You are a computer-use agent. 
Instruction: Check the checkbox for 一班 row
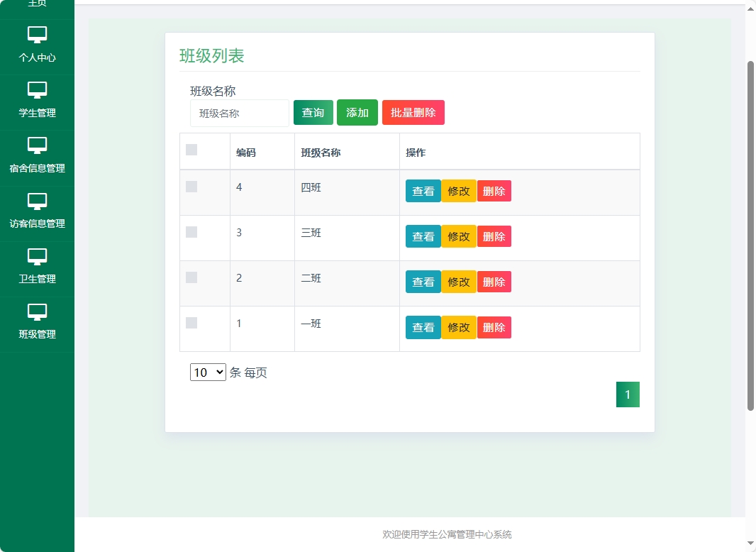[190, 323]
